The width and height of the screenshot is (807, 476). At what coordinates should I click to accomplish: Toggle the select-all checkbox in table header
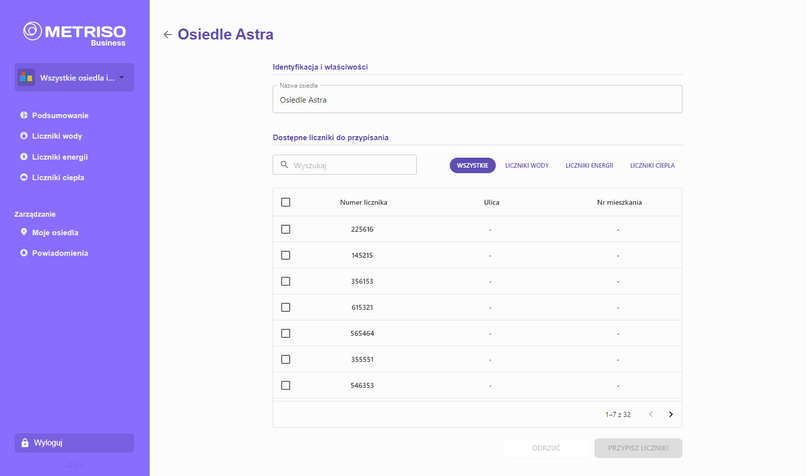pyautogui.click(x=286, y=202)
